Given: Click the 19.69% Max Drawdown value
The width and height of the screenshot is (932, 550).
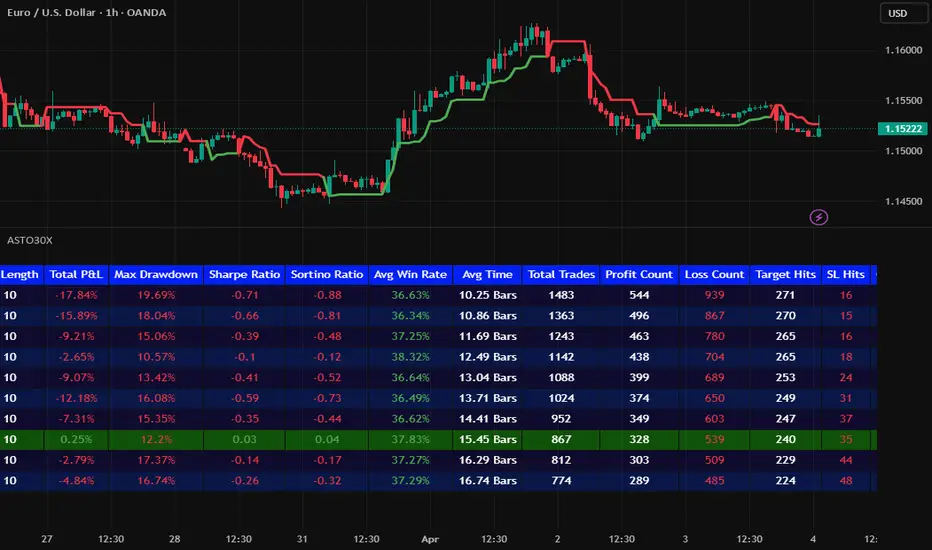Looking at the screenshot, I should [x=156, y=295].
